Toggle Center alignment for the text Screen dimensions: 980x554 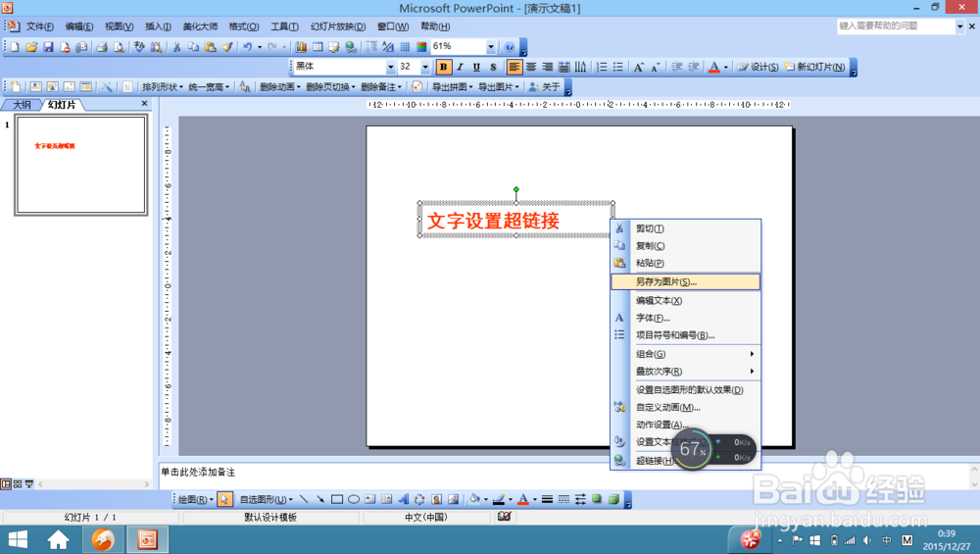[x=530, y=67]
